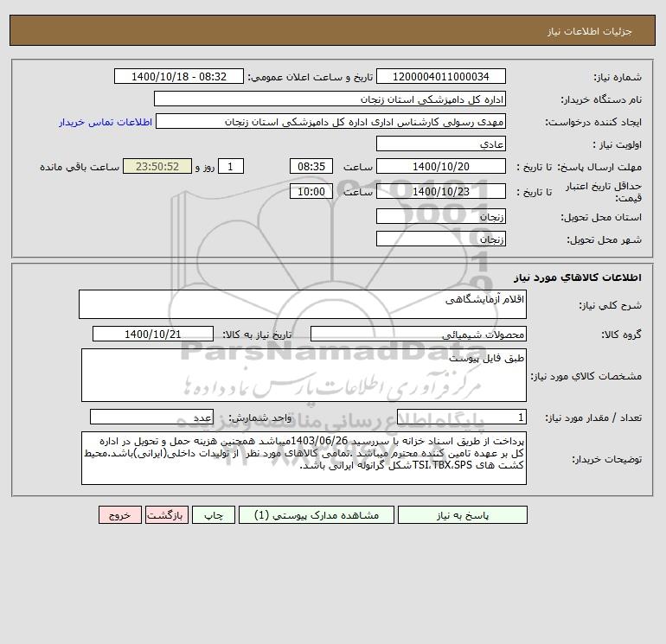666x644 pixels.
Task: Click goods need date 1400/10/21
Action: (153, 334)
